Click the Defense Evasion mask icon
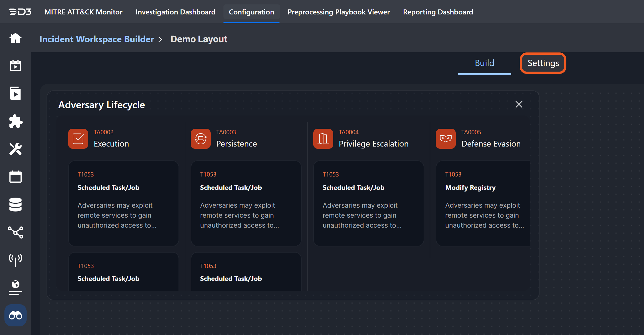This screenshot has height=335, width=644. [x=446, y=139]
